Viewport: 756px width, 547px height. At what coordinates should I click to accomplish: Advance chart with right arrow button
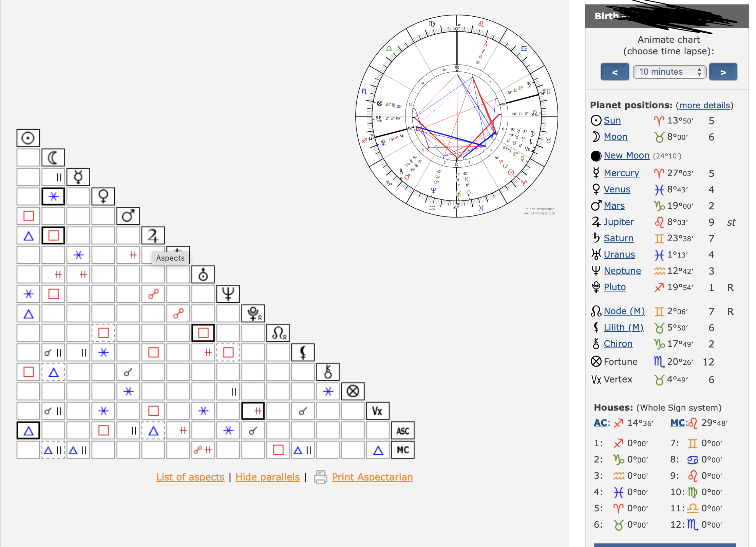(723, 72)
